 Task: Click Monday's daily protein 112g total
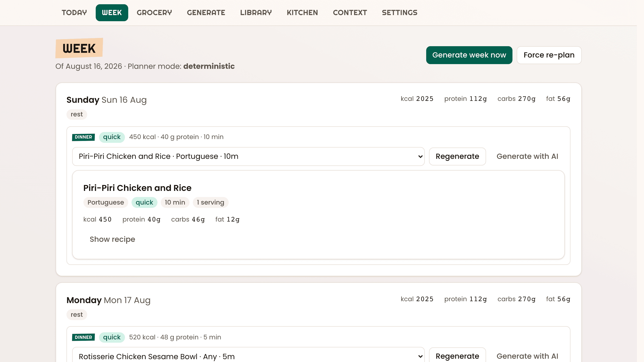pyautogui.click(x=466, y=299)
